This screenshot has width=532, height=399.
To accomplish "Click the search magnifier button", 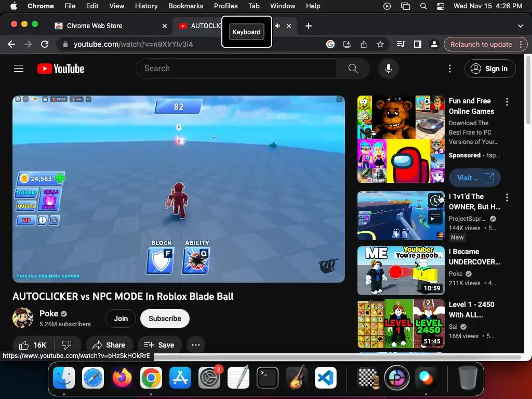I will 353,69.
